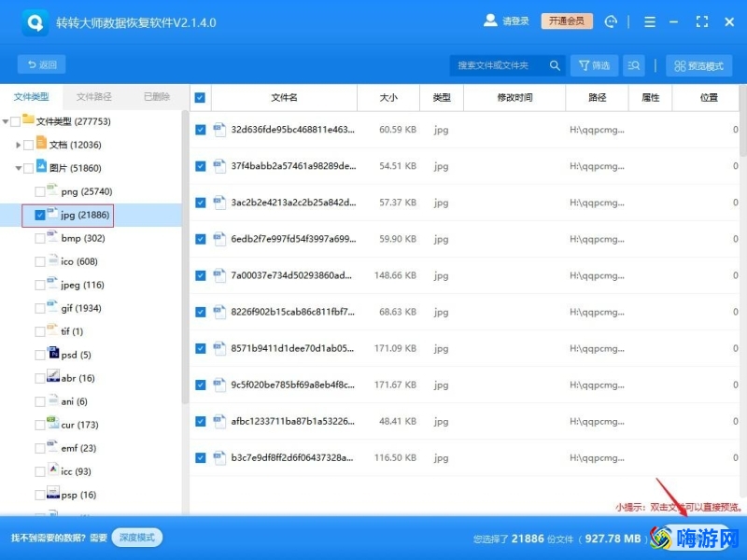The height and width of the screenshot is (560, 747).
Task: Click the 文档 category document icon
Action: click(x=41, y=143)
